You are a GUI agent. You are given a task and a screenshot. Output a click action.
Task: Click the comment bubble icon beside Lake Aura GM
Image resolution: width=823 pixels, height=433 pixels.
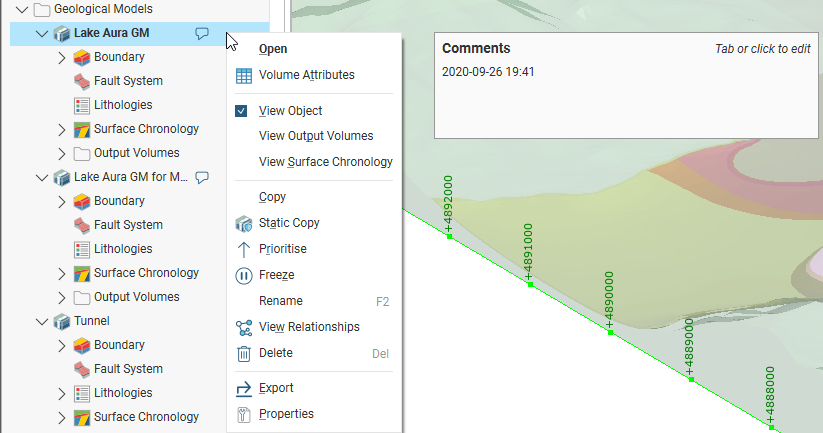(201, 33)
